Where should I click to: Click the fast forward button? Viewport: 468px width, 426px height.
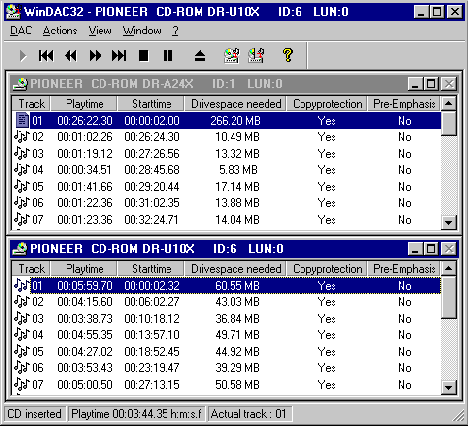click(95, 56)
